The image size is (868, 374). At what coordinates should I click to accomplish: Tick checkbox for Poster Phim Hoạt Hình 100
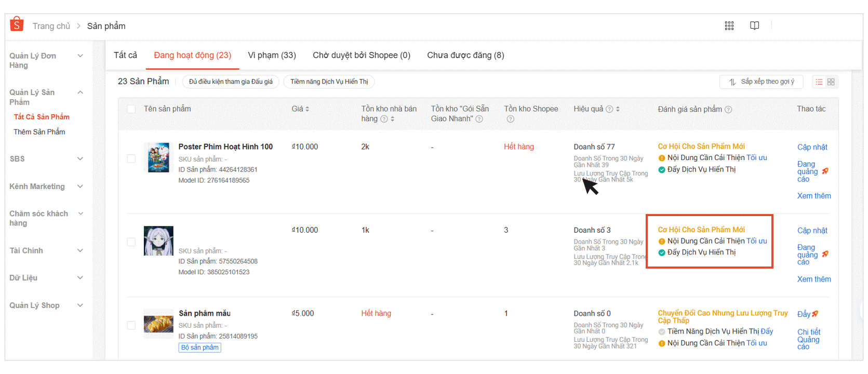click(x=131, y=158)
